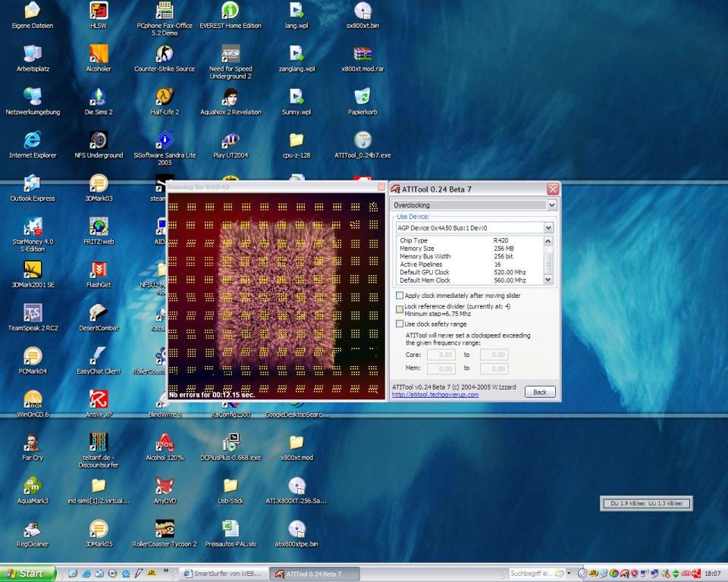The image size is (728, 582).
Task: Click the Back button in ATITool
Action: [x=540, y=393]
